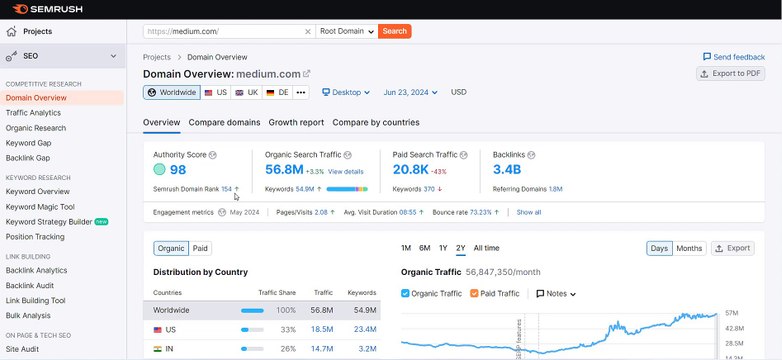Click Worldwide traffic share bar
Image resolution: width=782 pixels, height=360 pixels.
coord(252,310)
